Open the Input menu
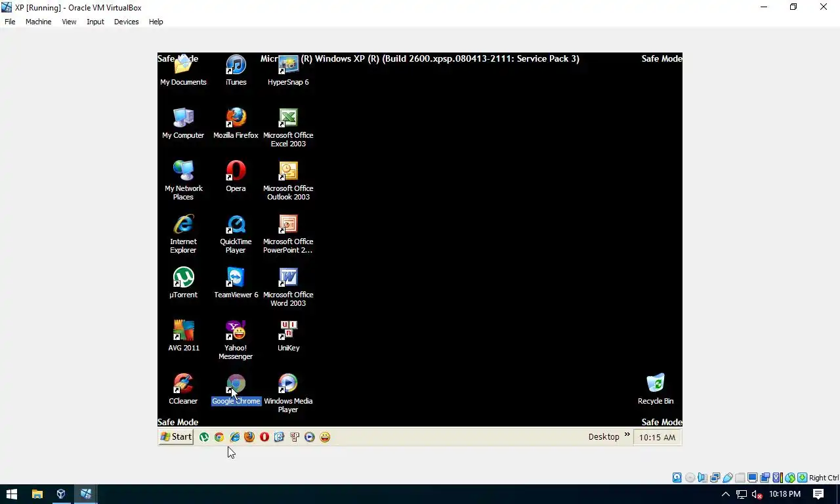 pyautogui.click(x=95, y=22)
